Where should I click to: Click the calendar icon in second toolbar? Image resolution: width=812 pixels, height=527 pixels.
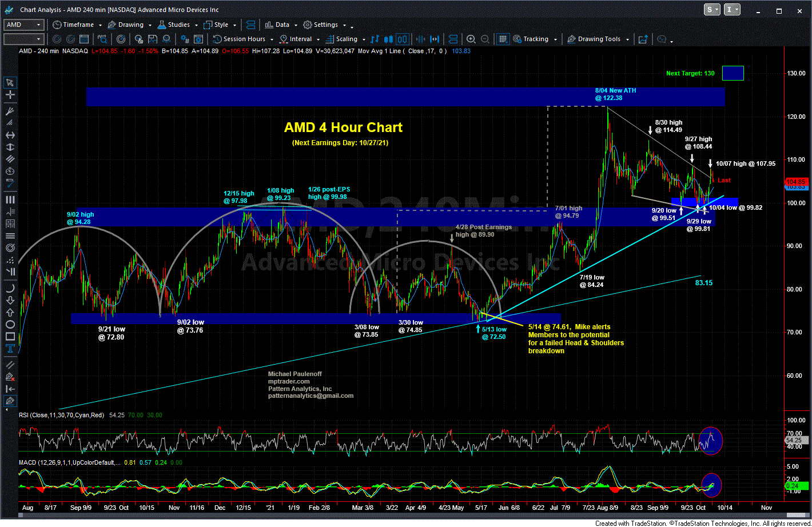[x=83, y=39]
